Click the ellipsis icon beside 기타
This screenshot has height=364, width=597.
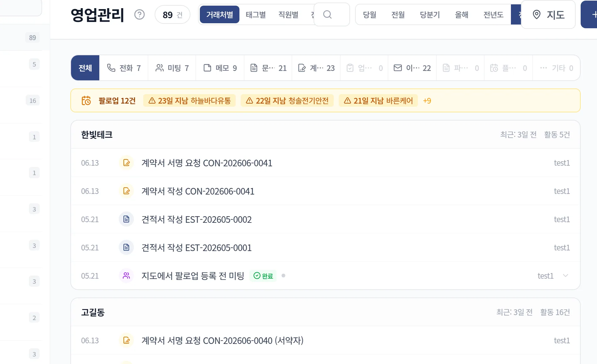coord(544,68)
